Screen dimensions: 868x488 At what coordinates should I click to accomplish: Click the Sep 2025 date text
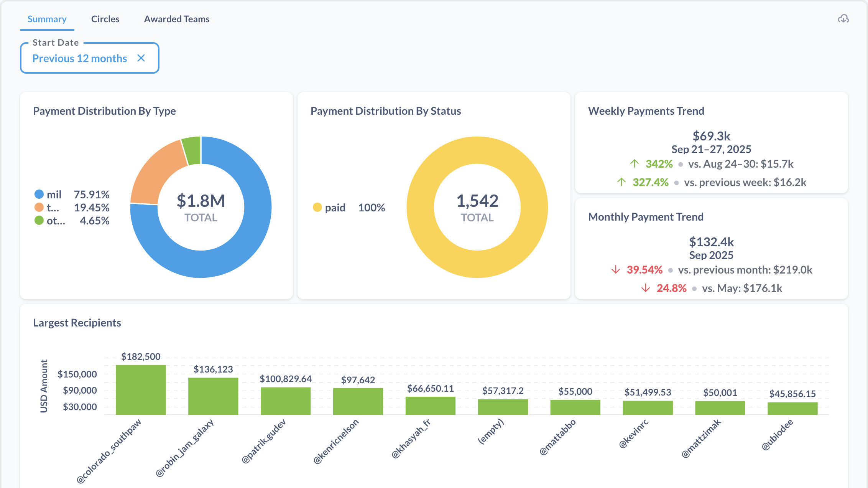pos(712,255)
